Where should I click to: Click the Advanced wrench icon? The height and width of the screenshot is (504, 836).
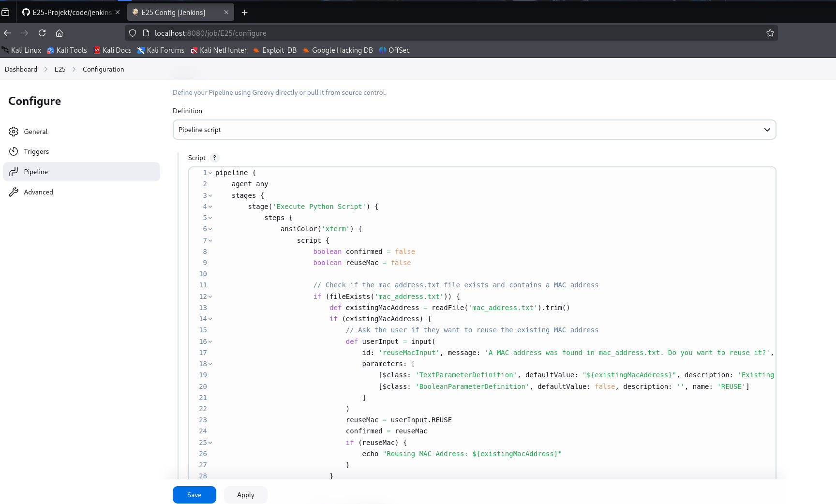pos(14,192)
